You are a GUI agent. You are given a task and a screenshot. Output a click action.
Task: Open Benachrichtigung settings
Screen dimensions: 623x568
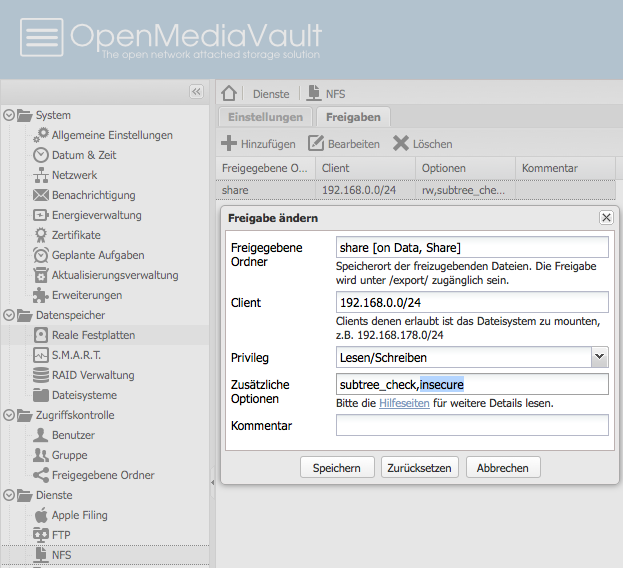pyautogui.click(x=93, y=195)
